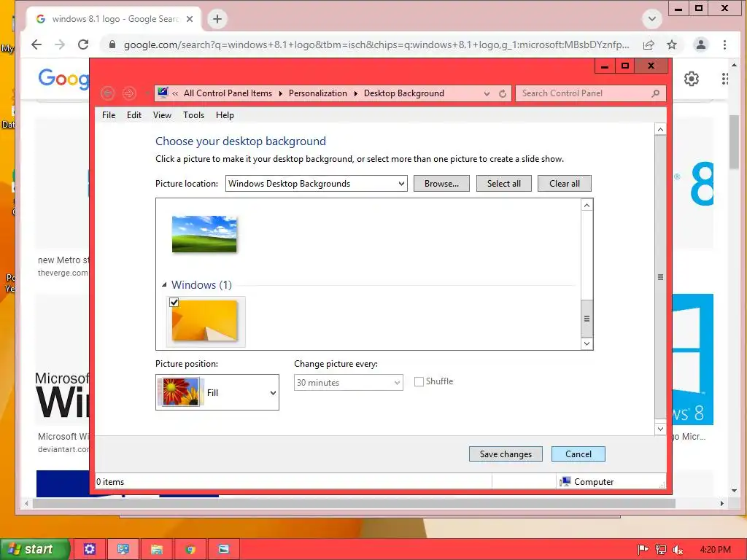Image resolution: width=747 pixels, height=560 pixels.
Task: Refresh the Control Panel address bar
Action: tap(502, 94)
